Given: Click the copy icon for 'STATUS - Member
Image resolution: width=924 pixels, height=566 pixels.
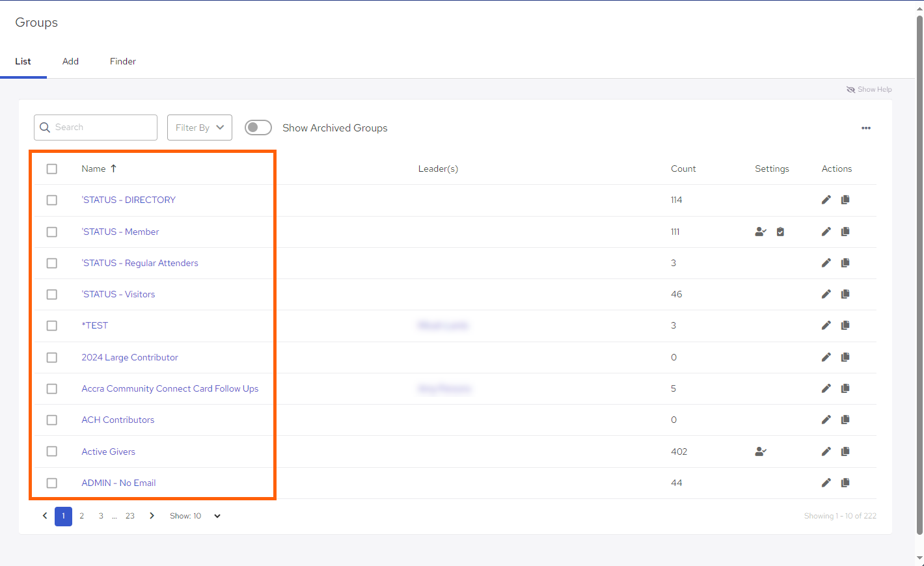Looking at the screenshot, I should click(x=845, y=232).
